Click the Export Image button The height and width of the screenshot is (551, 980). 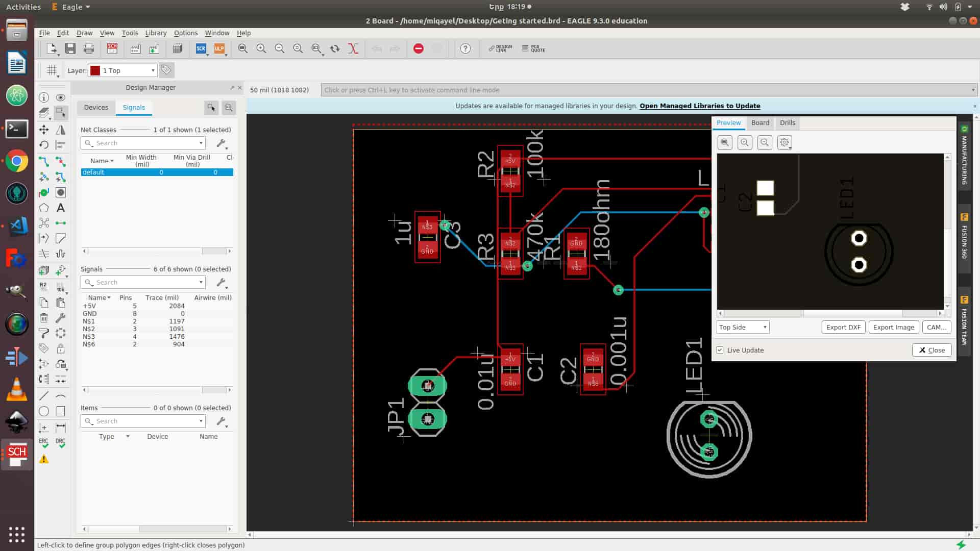pyautogui.click(x=893, y=327)
